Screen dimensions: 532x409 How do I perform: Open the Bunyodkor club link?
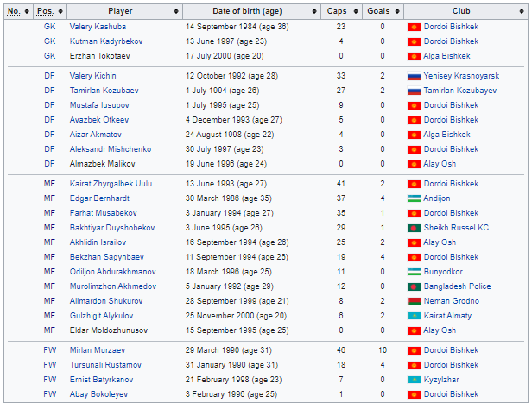443,272
